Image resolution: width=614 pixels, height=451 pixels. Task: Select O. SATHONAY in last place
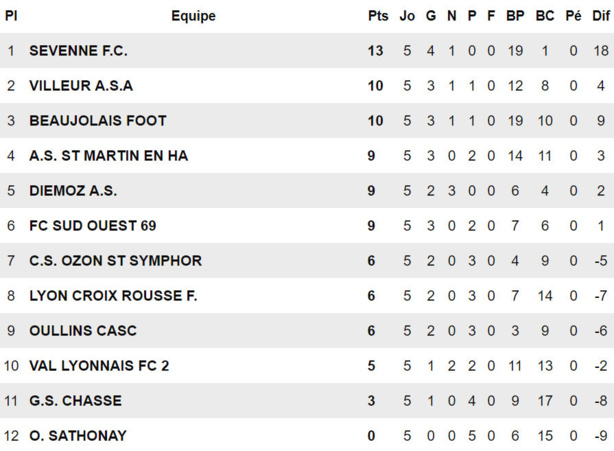click(78, 436)
